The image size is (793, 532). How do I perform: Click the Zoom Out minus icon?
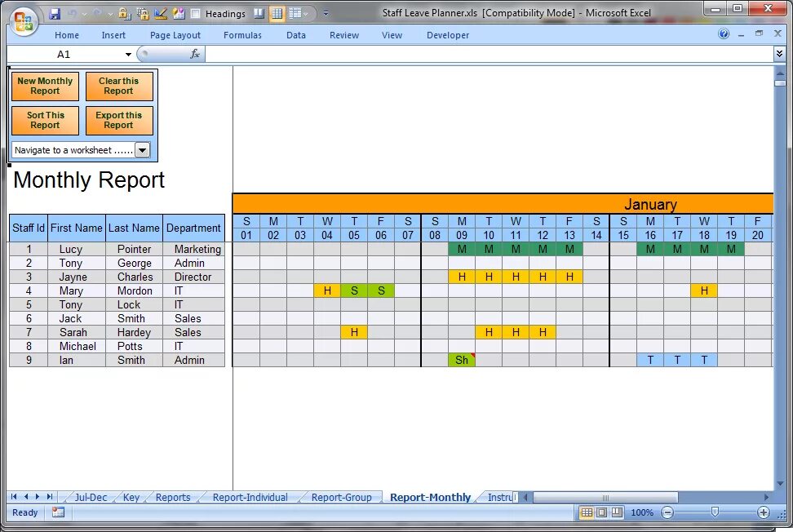coord(667,512)
